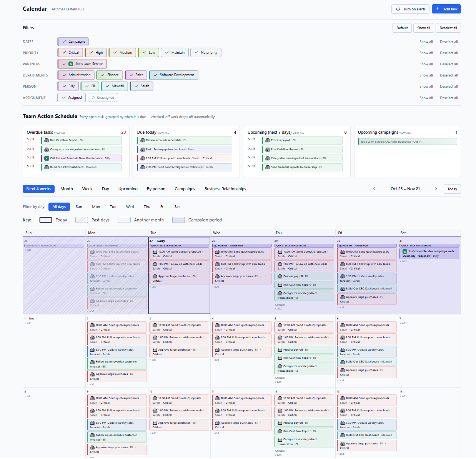Click green icon on Saturday 31 campaign ends card
Screen dimensions: 476x459
[405, 251]
